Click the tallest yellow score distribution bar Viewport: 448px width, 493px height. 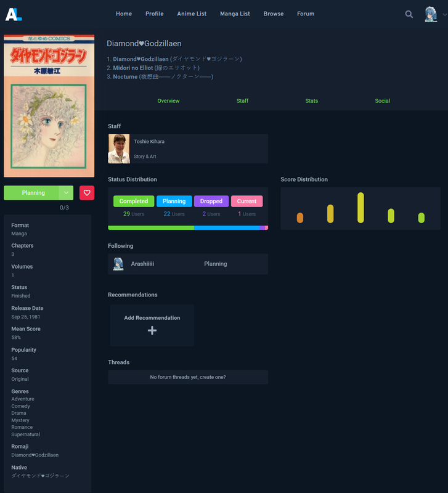click(360, 208)
